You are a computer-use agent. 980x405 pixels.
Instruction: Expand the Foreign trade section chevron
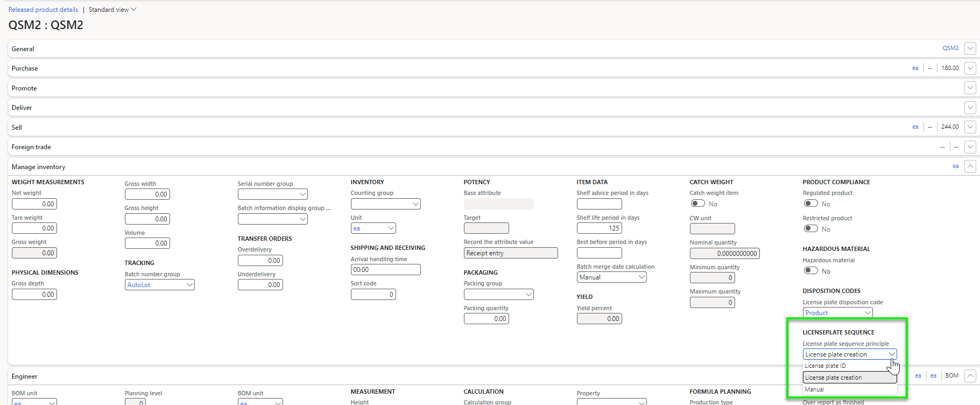pyautogui.click(x=970, y=147)
